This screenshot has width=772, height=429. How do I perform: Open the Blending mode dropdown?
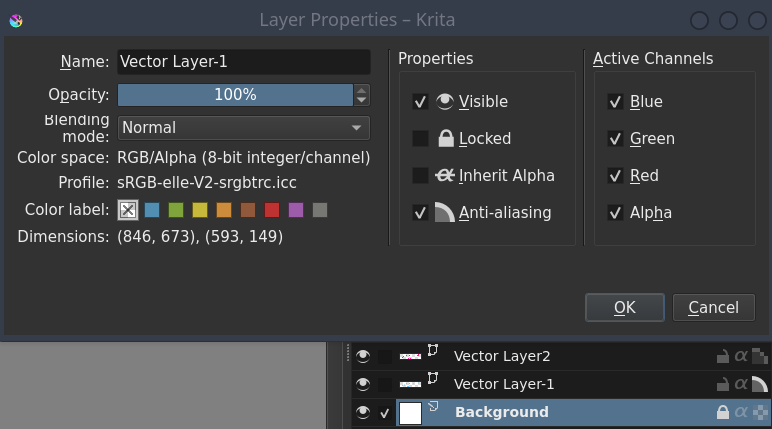244,128
